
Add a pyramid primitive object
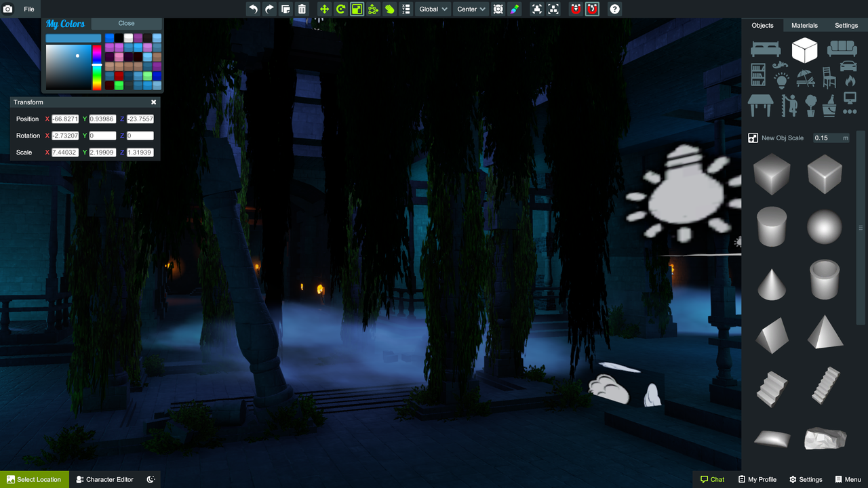[x=825, y=332]
